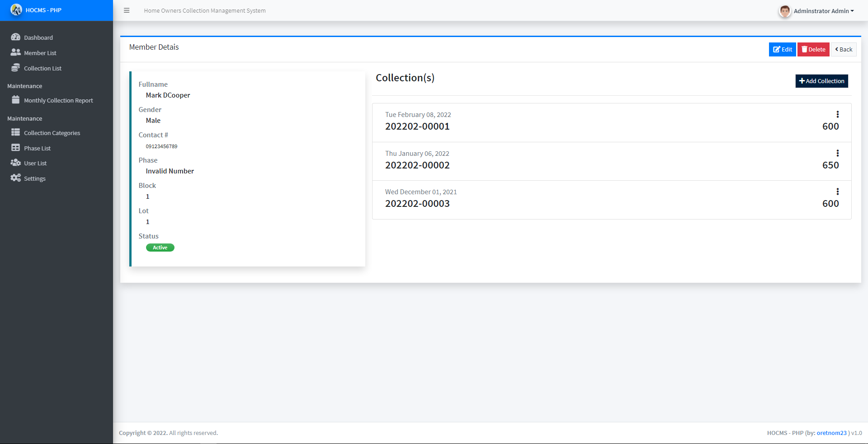868x444 pixels.
Task: Click the date Tue February 08, 2022
Action: point(418,115)
